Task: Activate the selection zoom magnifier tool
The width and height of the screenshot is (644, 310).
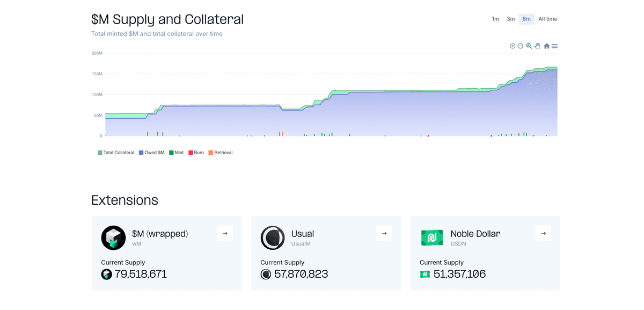Action: pyautogui.click(x=529, y=46)
